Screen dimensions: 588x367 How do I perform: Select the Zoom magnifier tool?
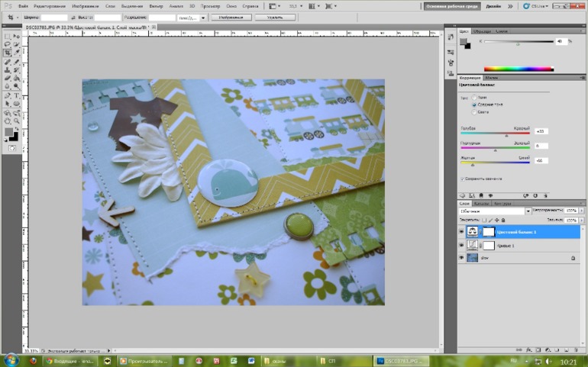pyautogui.click(x=17, y=121)
